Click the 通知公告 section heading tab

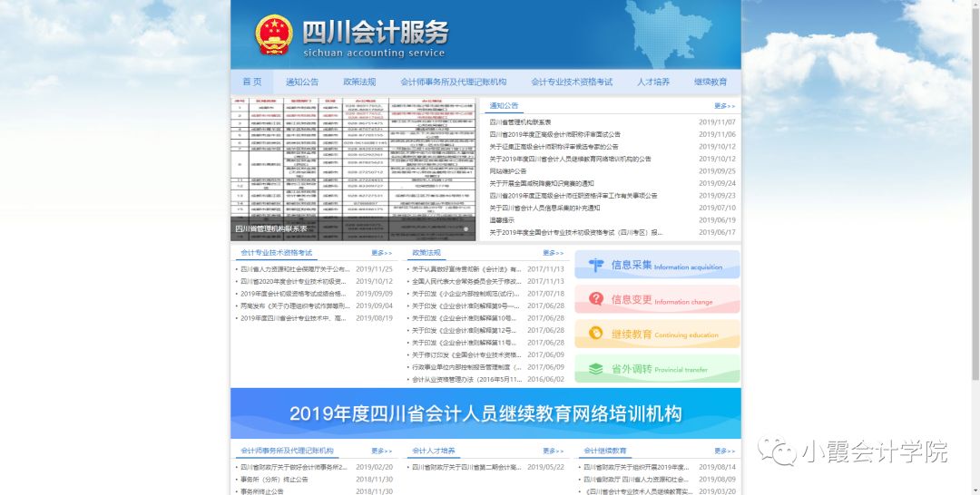(x=504, y=106)
